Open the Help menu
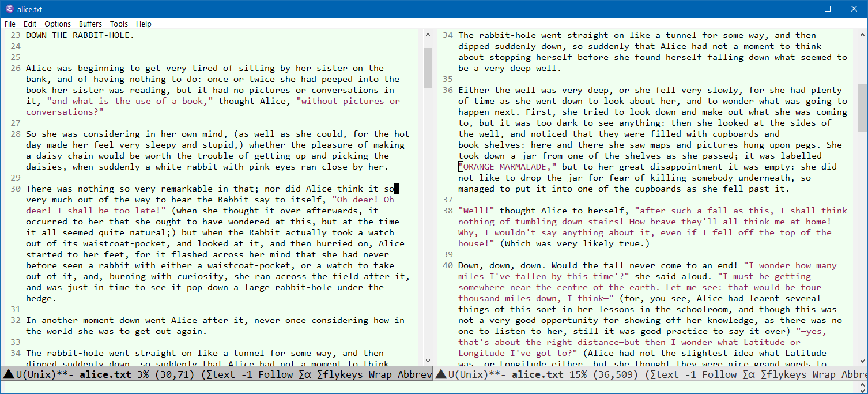 [144, 24]
